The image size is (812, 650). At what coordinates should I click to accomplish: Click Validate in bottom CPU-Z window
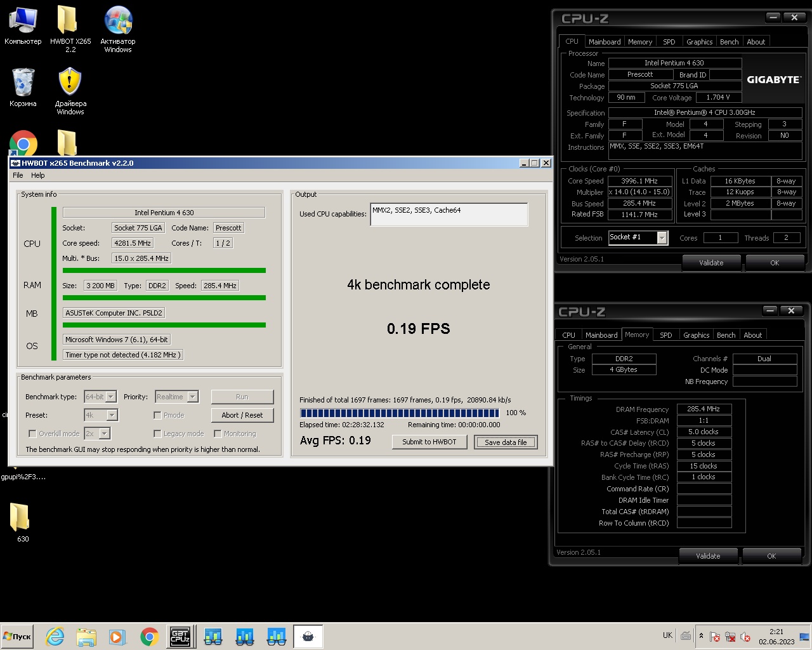[708, 556]
